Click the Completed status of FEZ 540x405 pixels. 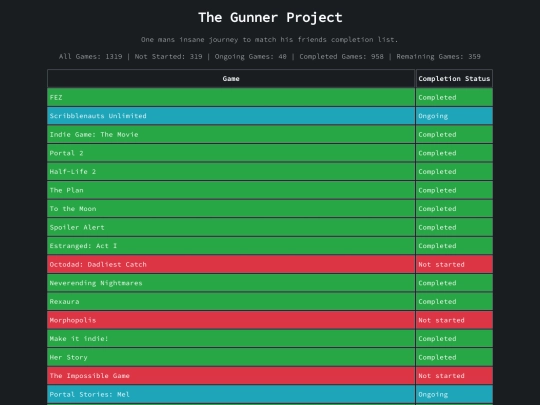tap(454, 97)
